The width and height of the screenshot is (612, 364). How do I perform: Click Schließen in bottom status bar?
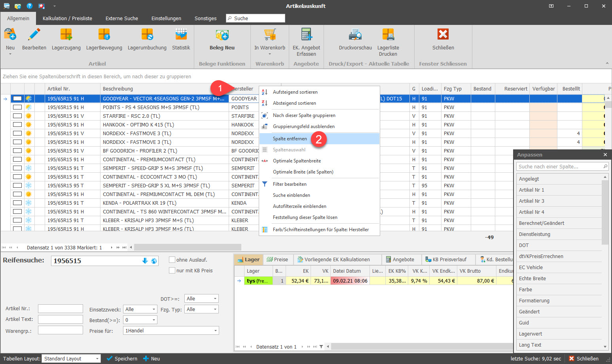[x=584, y=358]
